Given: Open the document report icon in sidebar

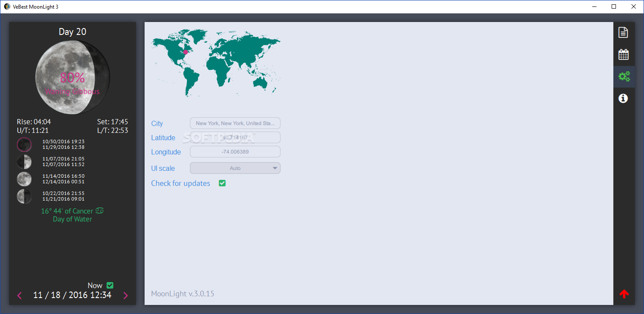Looking at the screenshot, I should 623,32.
